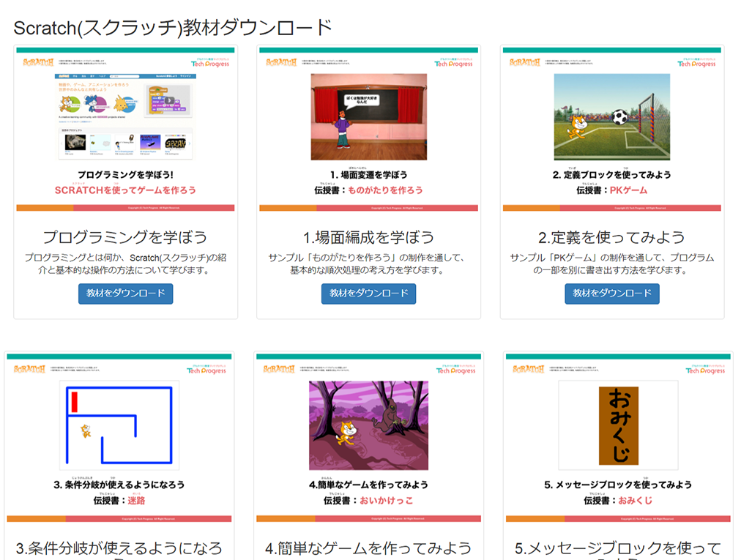Click the Scratch website screenshot on the first card

(x=125, y=117)
